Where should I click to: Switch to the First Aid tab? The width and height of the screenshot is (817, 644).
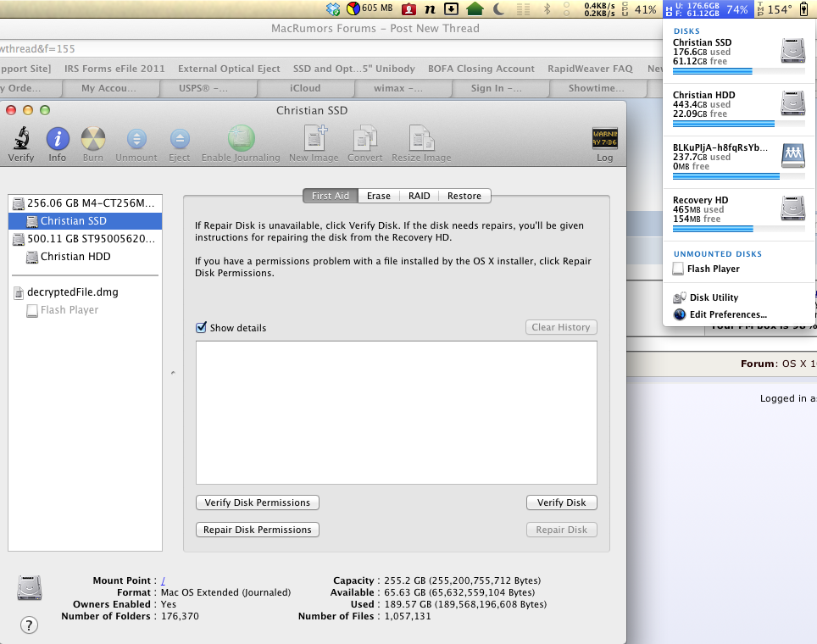(331, 196)
